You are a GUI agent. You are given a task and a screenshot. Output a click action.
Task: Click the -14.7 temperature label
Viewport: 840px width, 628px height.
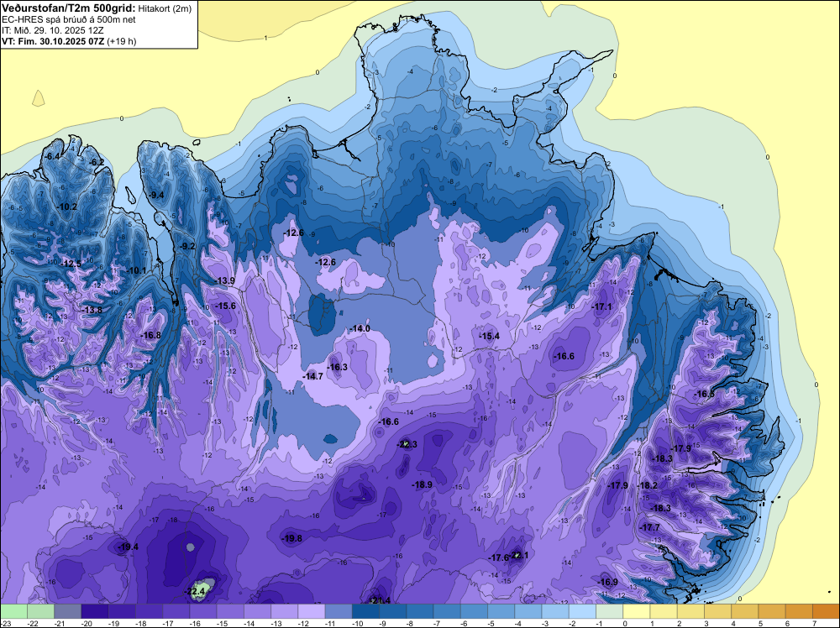pos(312,376)
